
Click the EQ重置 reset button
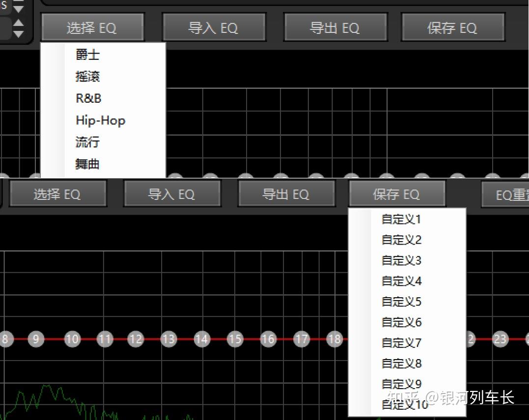(506, 195)
